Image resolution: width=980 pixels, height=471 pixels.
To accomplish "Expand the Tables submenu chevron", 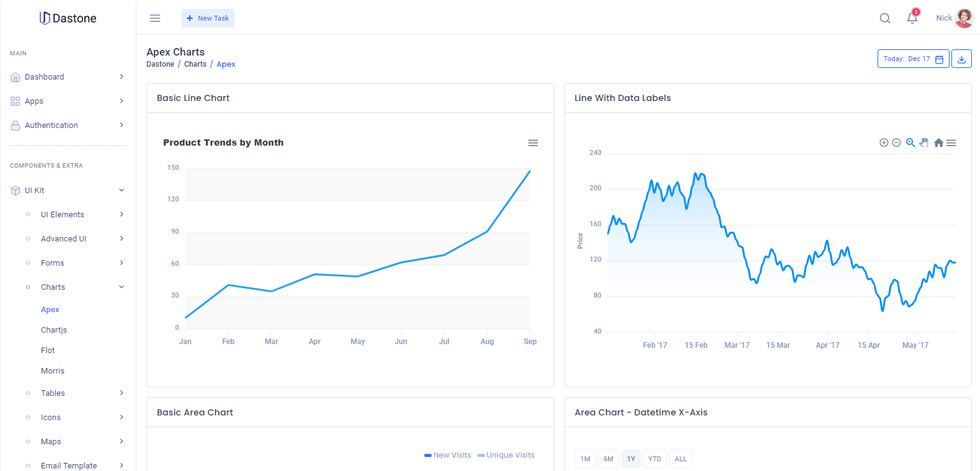I will [x=121, y=394].
